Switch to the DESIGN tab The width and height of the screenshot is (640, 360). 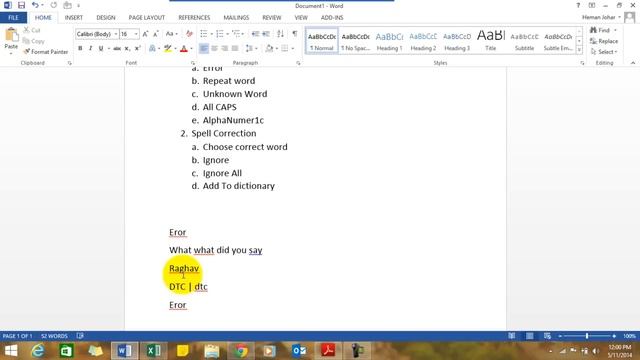pyautogui.click(x=106, y=18)
